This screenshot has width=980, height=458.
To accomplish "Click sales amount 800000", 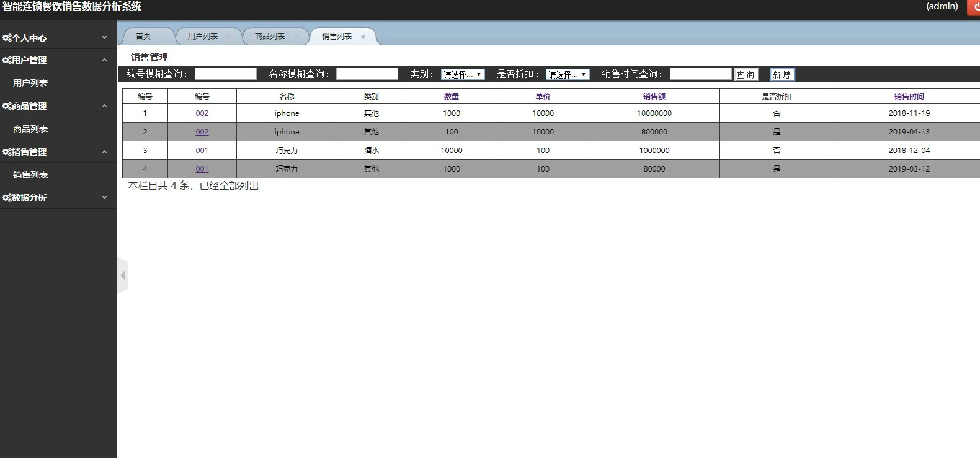I will pyautogui.click(x=654, y=132).
